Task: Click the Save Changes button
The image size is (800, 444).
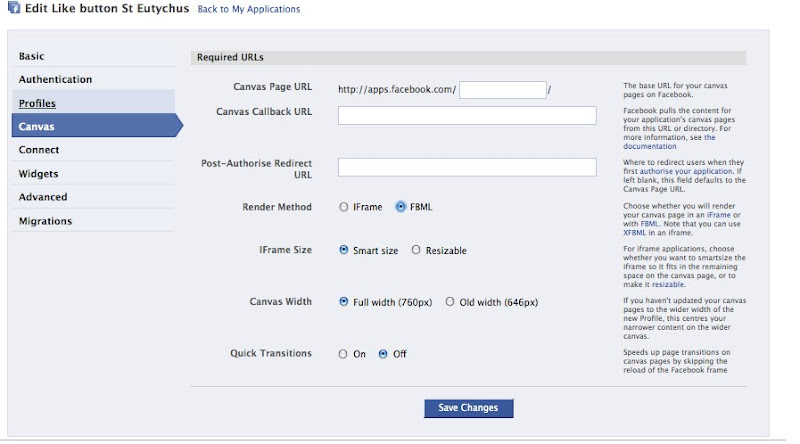Action: point(468,408)
